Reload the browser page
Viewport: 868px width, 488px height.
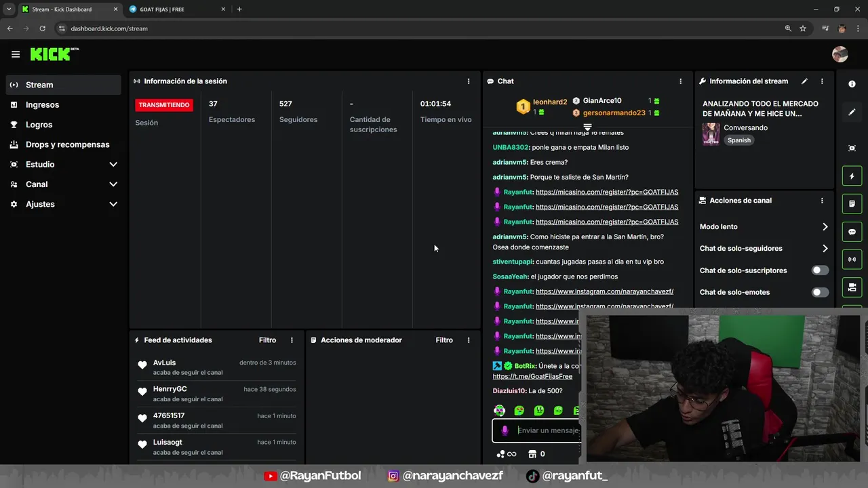[42, 28]
